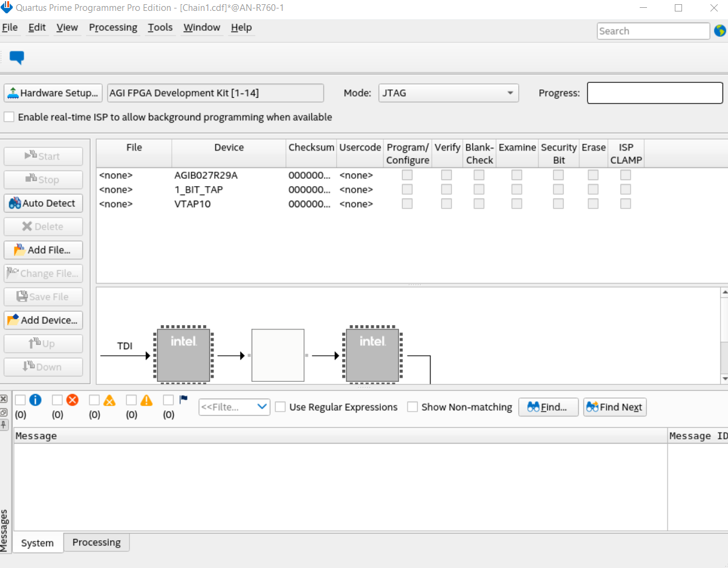Click the Add File button
This screenshot has width=728, height=568.
coord(44,250)
